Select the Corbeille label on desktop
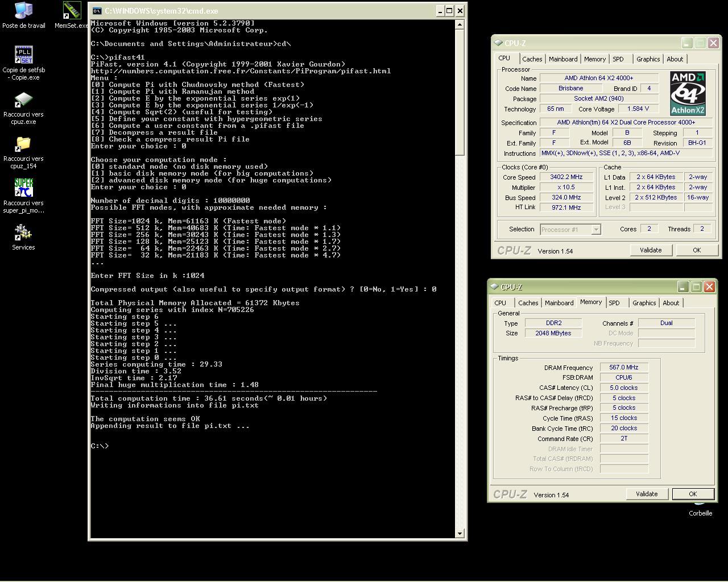Image resolution: width=728 pixels, height=582 pixels. 700,513
